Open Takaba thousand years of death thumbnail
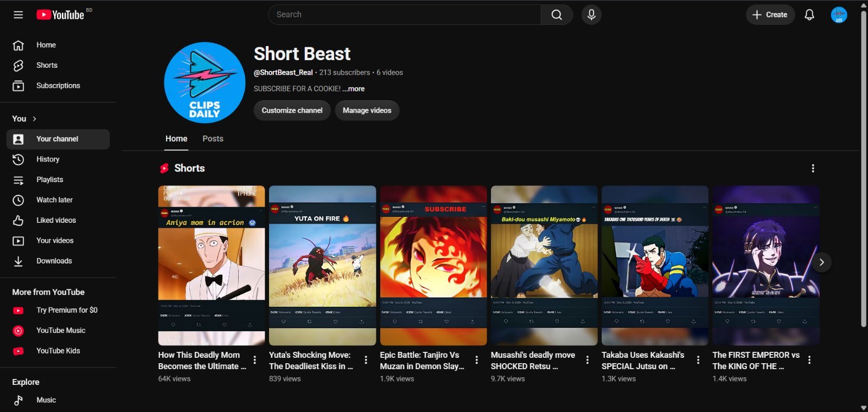This screenshot has height=412, width=868. [655, 266]
